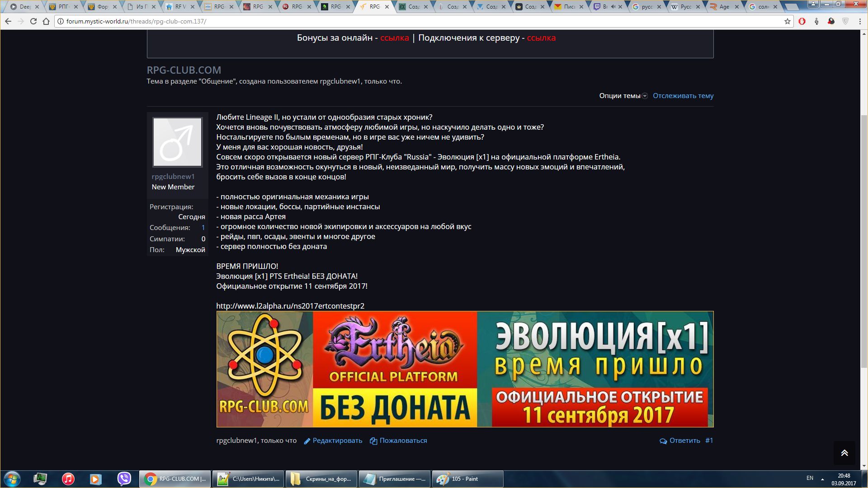Open Viber from the taskbar
The image size is (868, 488).
point(124,479)
